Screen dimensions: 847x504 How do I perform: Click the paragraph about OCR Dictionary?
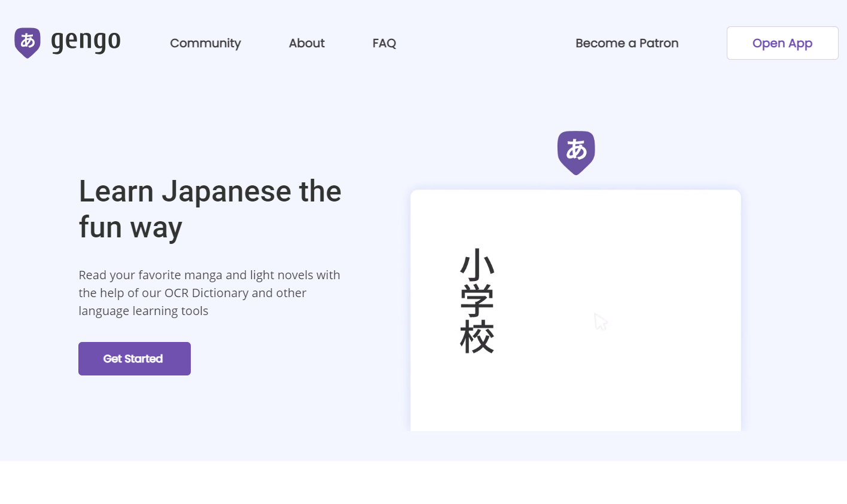[x=209, y=293]
